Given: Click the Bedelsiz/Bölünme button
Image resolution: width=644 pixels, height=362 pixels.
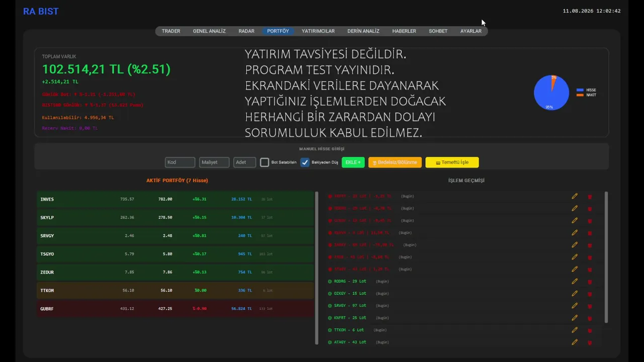Looking at the screenshot, I should pyautogui.click(x=395, y=162).
